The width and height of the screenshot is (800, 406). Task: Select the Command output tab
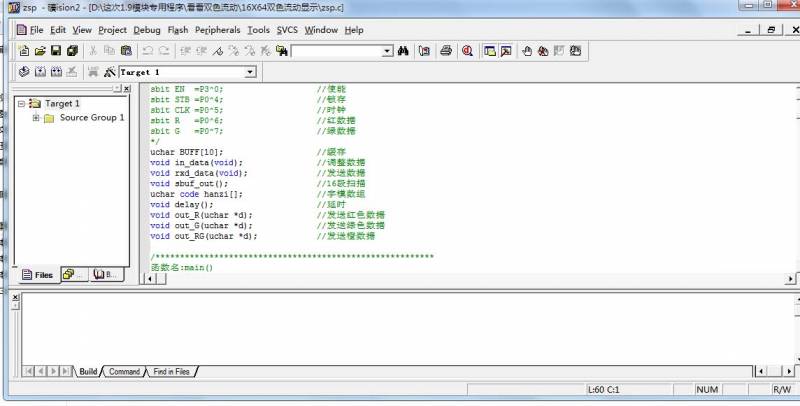click(x=124, y=372)
